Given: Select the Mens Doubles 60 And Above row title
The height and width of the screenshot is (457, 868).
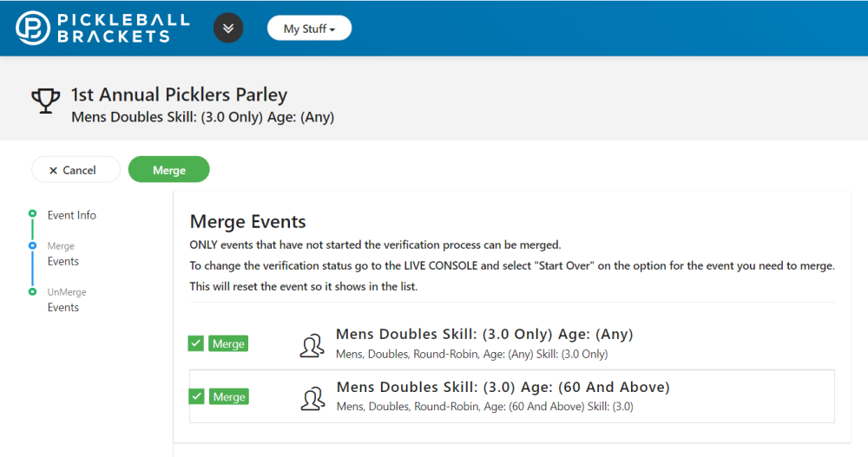Looking at the screenshot, I should click(503, 387).
